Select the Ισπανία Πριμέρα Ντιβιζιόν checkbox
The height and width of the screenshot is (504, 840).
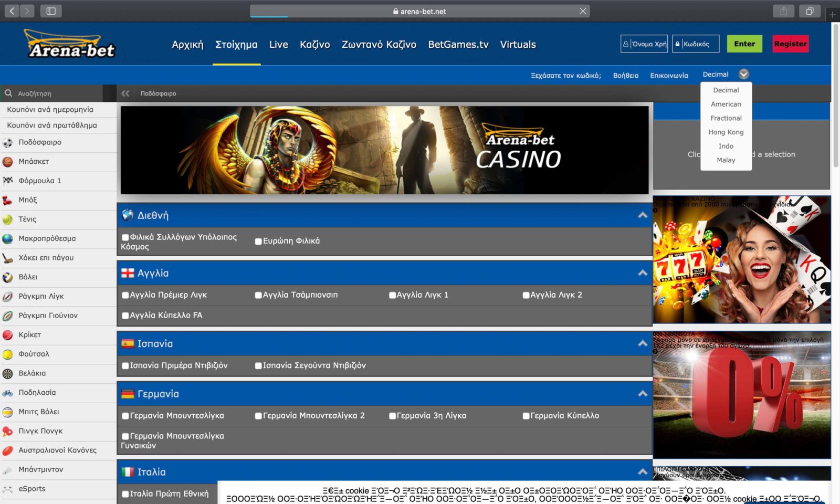coord(125,366)
